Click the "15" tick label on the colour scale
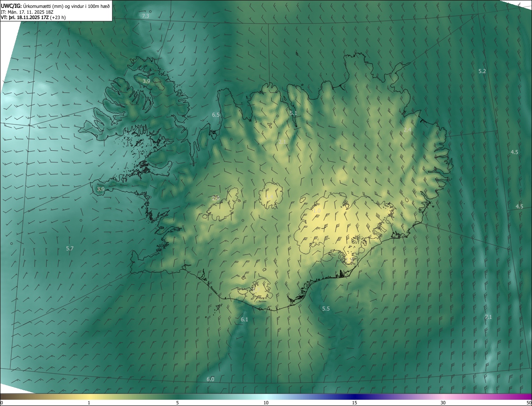The width and height of the screenshot is (532, 406). 355,403
